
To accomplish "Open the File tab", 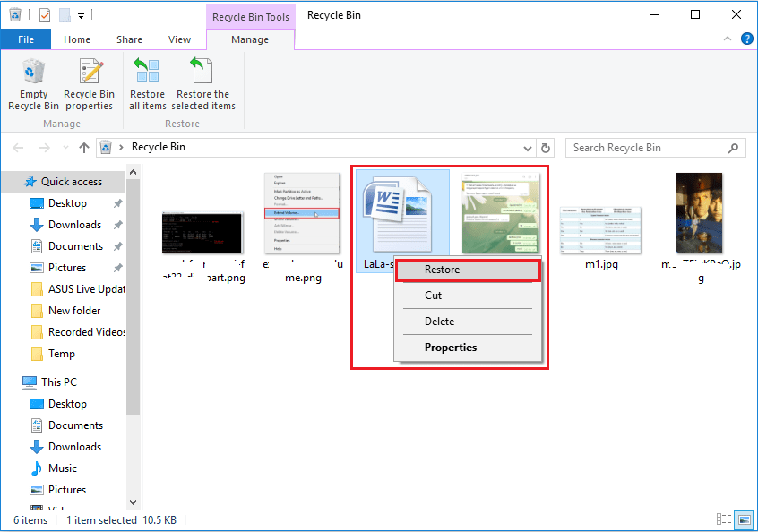I will [26, 39].
